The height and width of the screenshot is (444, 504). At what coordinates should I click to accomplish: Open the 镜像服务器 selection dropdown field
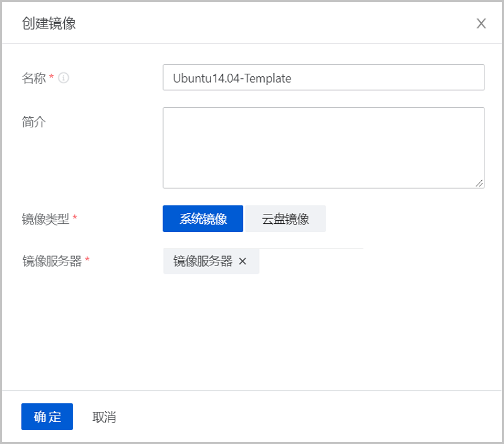coord(312,261)
